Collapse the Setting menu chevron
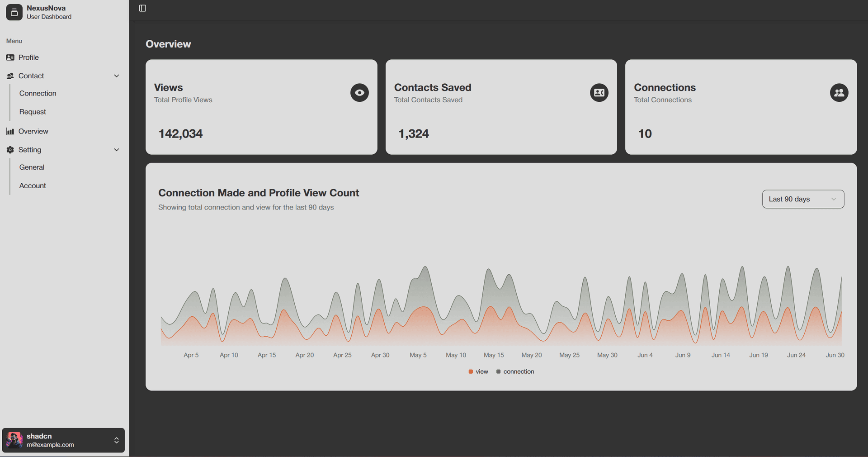Viewport: 868px width, 457px height. click(117, 150)
